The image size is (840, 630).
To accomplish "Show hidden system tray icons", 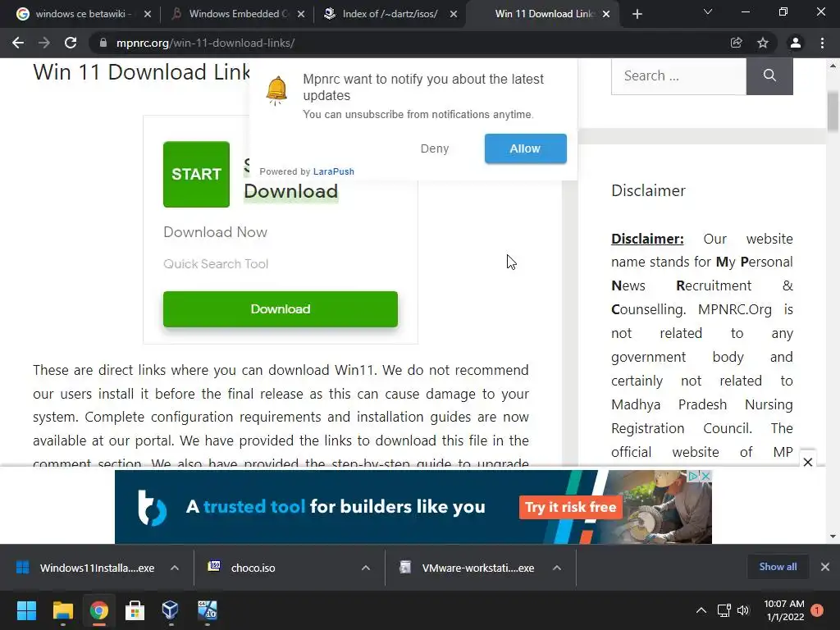I will click(x=701, y=610).
